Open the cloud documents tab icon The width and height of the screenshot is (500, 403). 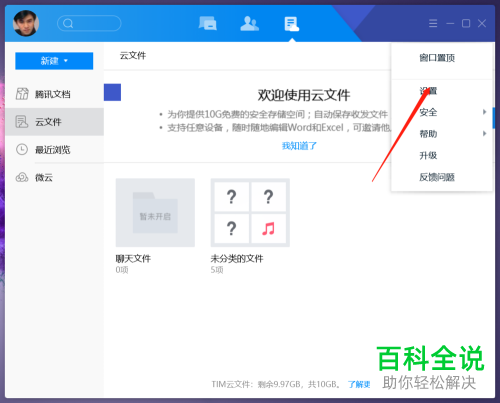pyautogui.click(x=292, y=24)
